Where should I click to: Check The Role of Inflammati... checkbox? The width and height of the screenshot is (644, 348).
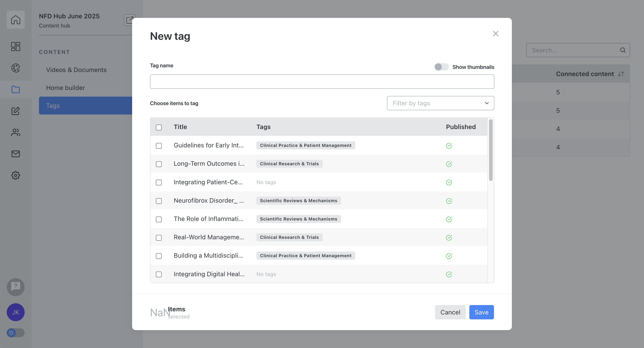[x=159, y=219]
